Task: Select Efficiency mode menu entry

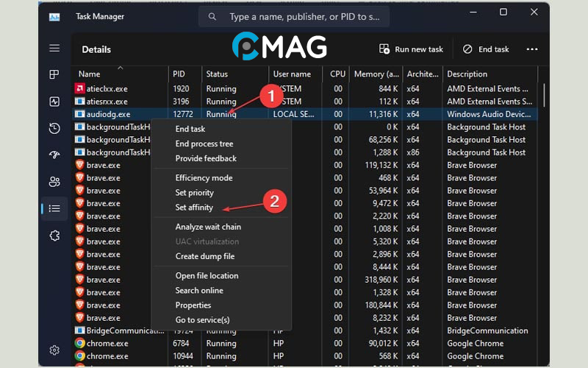Action: 204,178
